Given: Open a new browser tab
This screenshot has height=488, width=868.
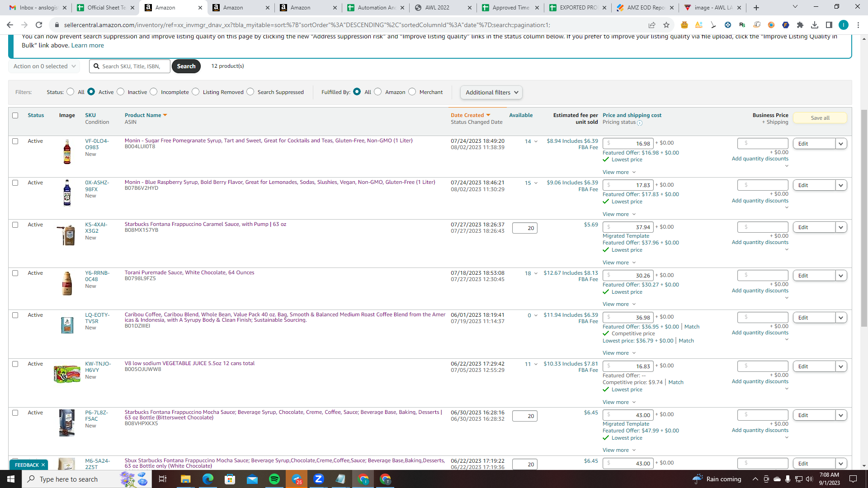Looking at the screenshot, I should [x=756, y=8].
